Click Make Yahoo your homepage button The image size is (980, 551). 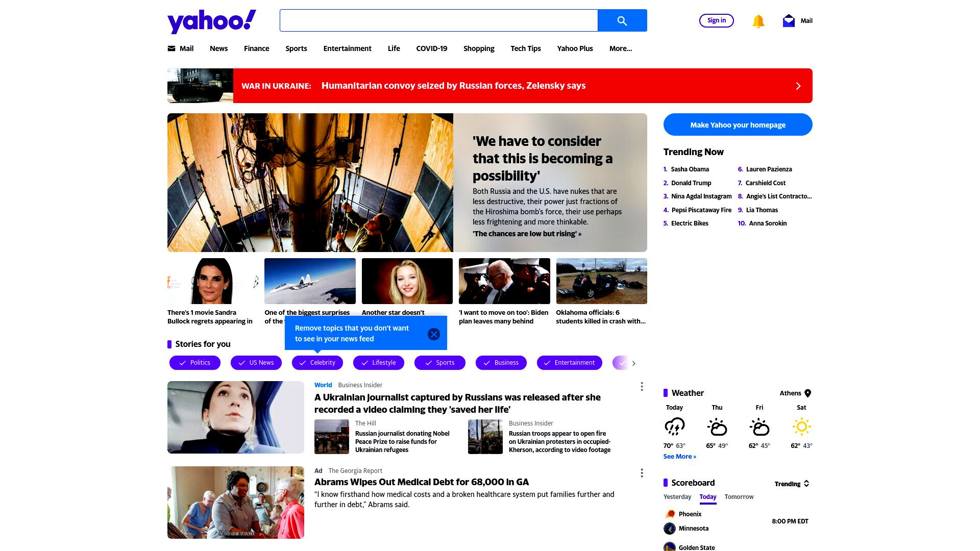point(738,124)
